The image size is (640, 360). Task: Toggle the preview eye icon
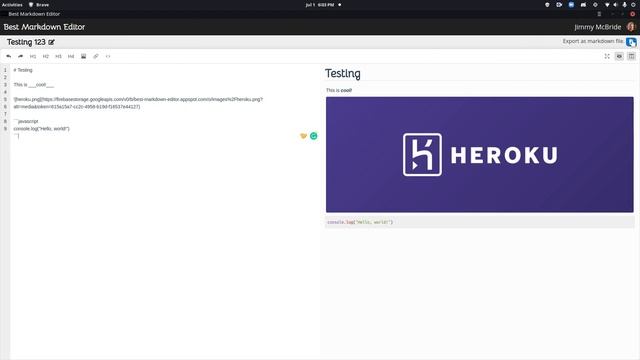pyautogui.click(x=619, y=56)
